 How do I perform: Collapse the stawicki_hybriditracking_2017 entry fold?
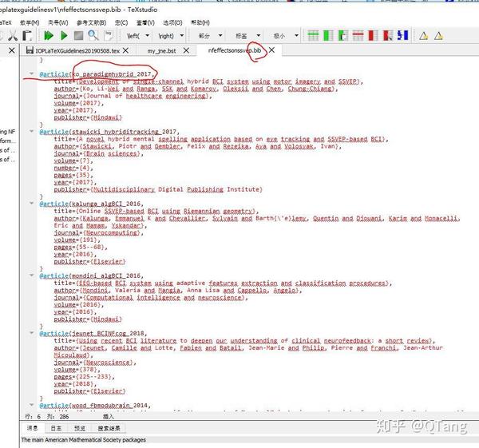(x=31, y=132)
